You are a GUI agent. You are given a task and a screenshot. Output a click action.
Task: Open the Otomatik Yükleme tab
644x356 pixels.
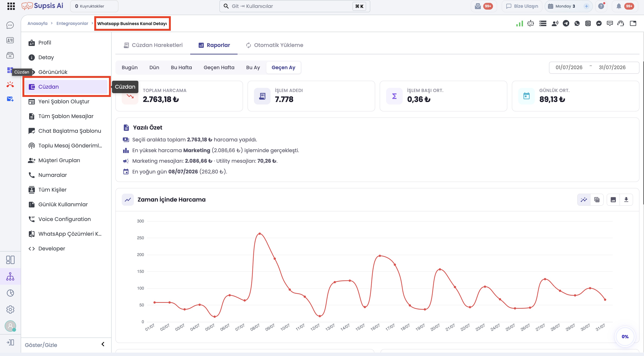(274, 45)
